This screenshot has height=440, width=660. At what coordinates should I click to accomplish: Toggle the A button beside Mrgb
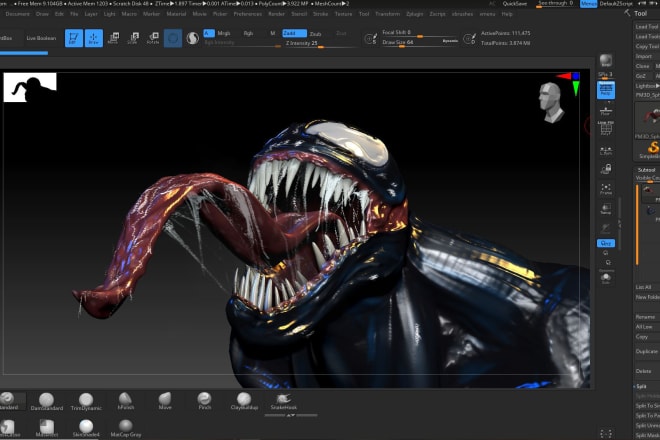coord(209,33)
